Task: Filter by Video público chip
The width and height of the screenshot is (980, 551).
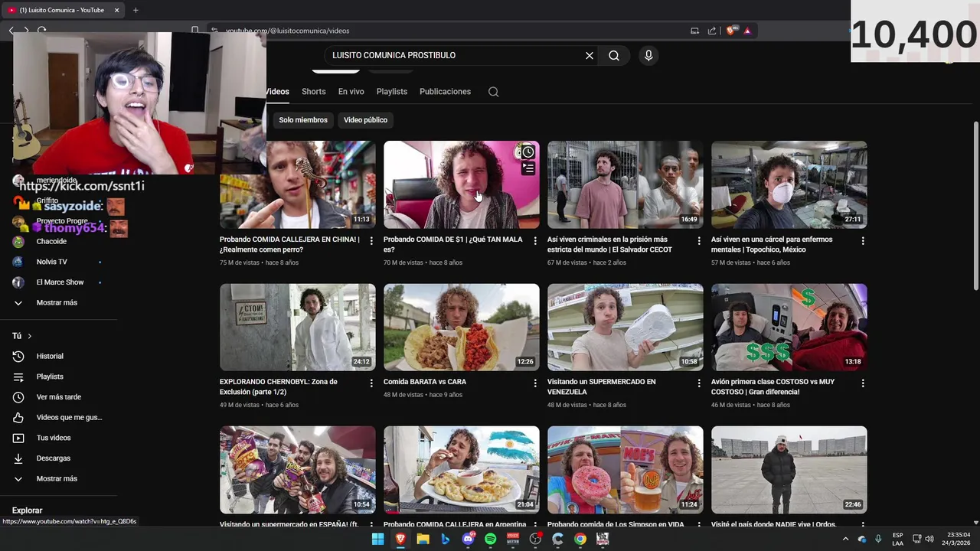Action: pyautogui.click(x=365, y=120)
